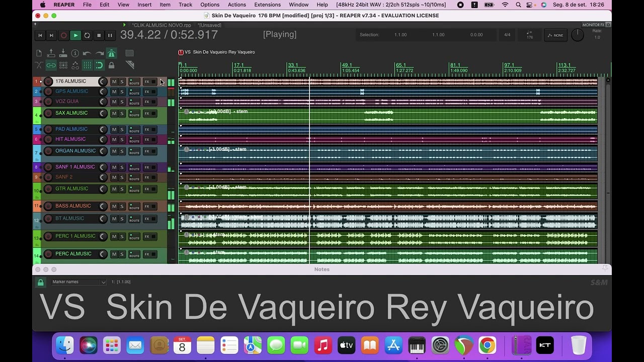
Task: Toggle lock icon in Notes window
Action: [x=41, y=283]
